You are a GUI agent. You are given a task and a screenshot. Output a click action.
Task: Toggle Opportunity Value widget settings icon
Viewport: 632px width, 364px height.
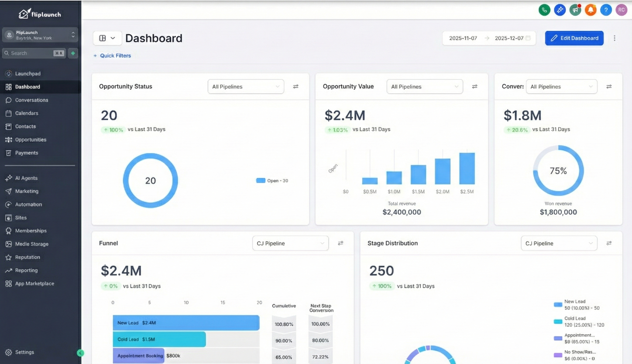pos(474,87)
